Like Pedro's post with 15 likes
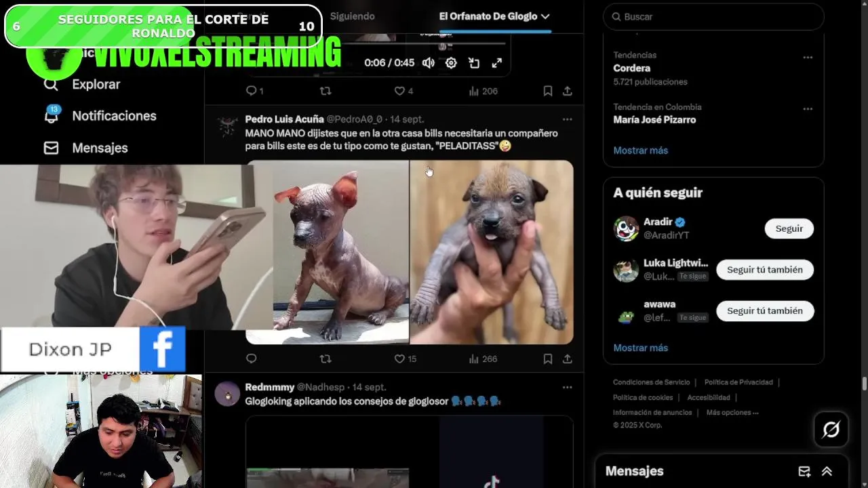868x488 pixels. coord(406,359)
